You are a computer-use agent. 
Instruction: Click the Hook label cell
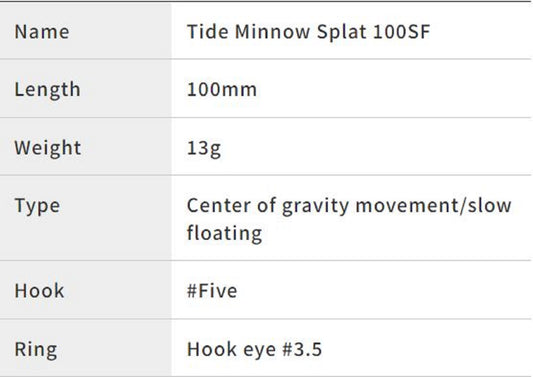(86, 290)
